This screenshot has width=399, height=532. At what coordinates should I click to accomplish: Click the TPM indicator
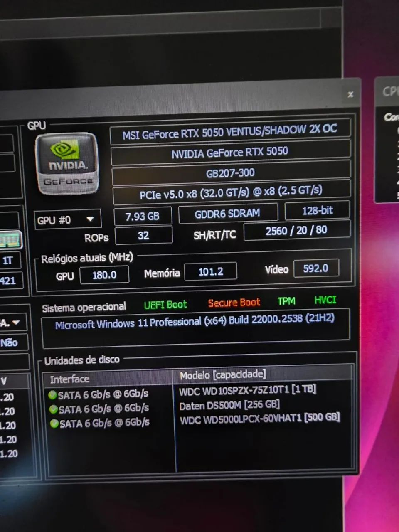[x=286, y=301]
